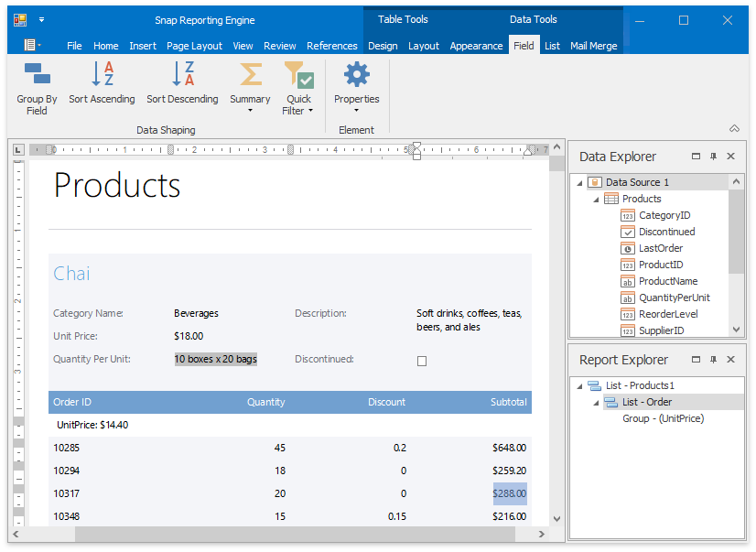
Task: Select the ProductName field in Data Explorer
Action: click(667, 281)
